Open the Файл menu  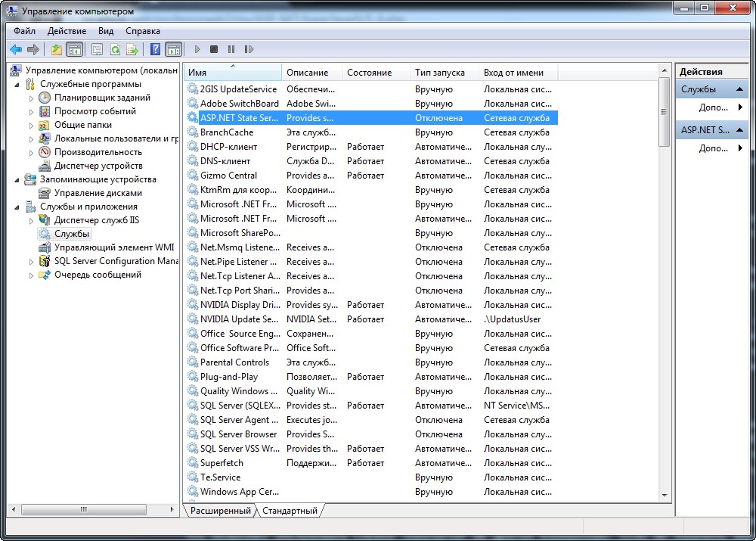coord(25,31)
